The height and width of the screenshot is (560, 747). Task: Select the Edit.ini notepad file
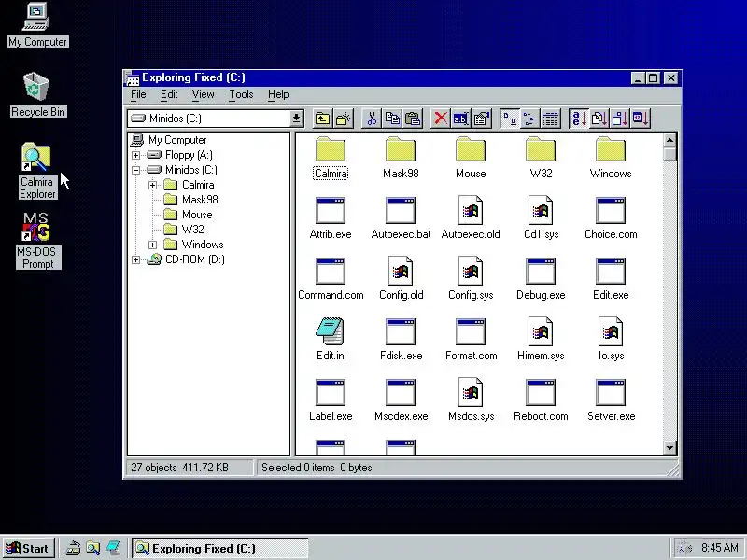tap(331, 340)
